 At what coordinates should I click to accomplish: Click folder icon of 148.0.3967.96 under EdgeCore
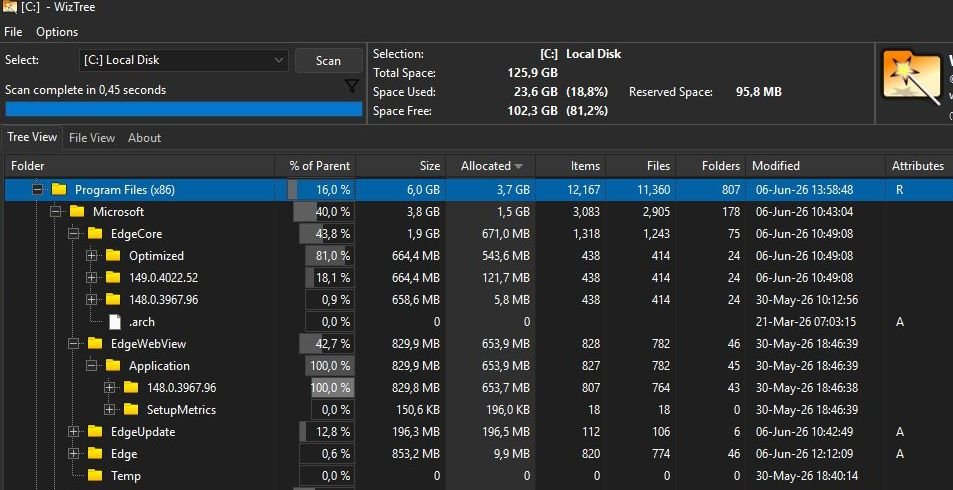(x=113, y=299)
